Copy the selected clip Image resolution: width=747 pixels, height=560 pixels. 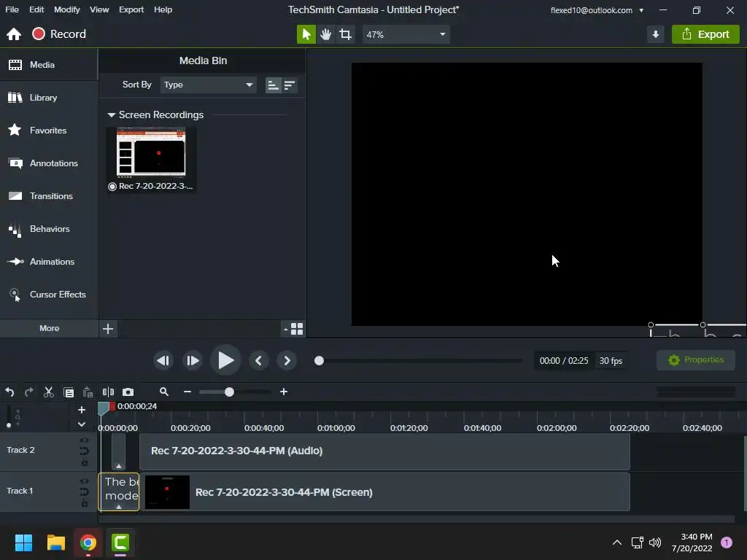(69, 392)
